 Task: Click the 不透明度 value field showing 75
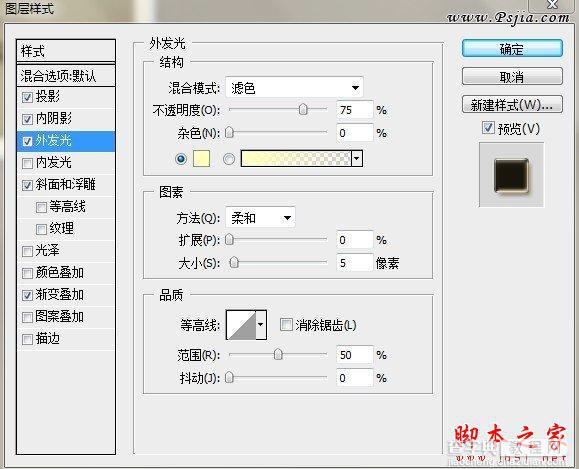355,110
